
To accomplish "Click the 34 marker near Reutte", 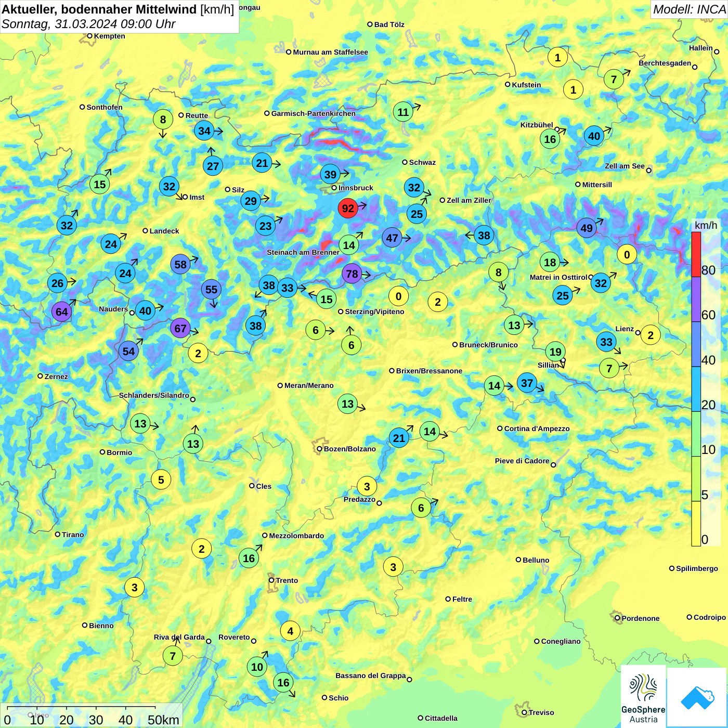I will 204,131.
